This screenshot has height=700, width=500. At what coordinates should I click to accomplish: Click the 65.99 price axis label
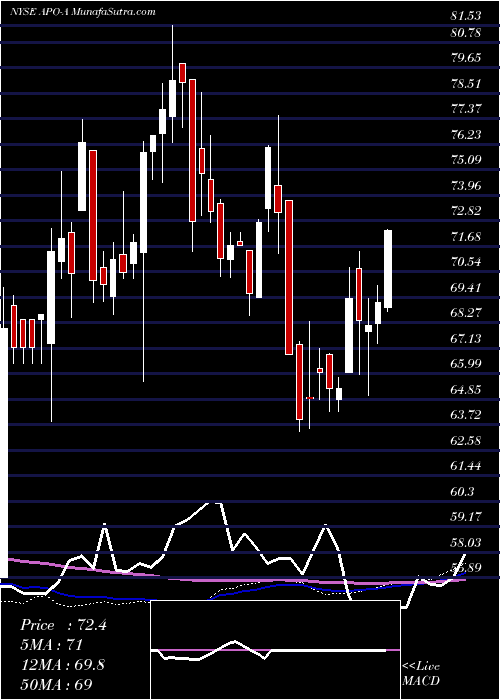[x=467, y=364]
